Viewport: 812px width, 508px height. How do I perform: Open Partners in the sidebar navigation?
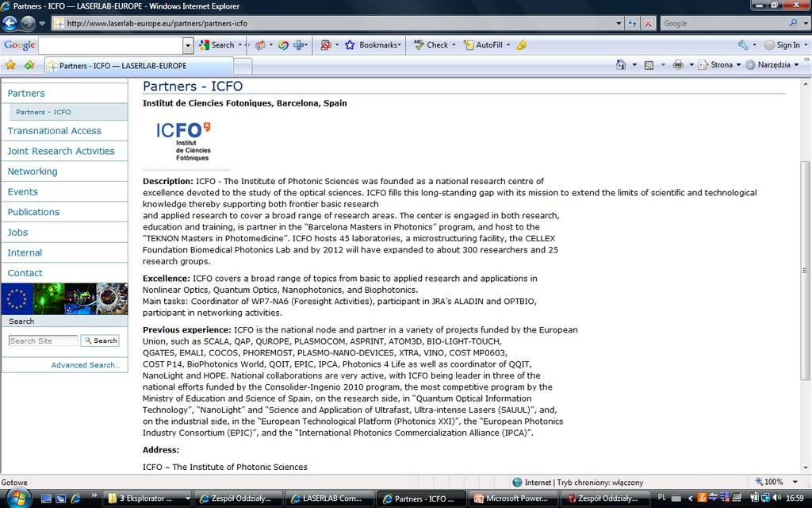tap(26, 94)
